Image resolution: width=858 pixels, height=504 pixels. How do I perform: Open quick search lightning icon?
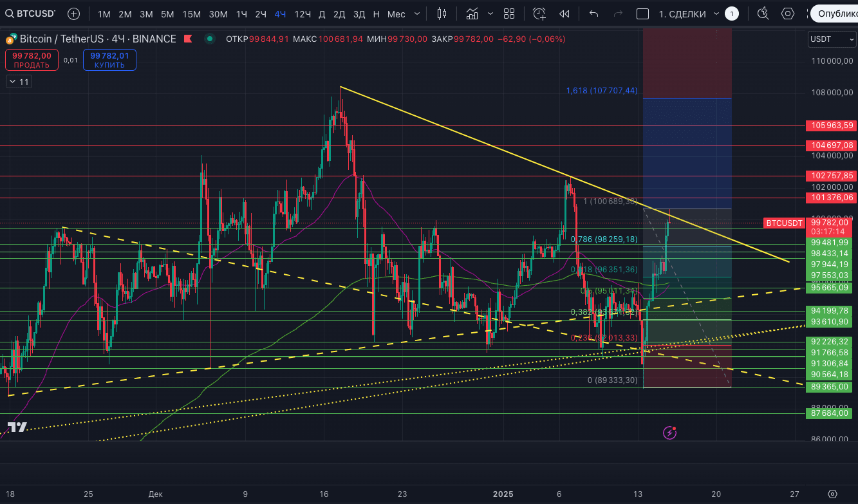coord(763,14)
